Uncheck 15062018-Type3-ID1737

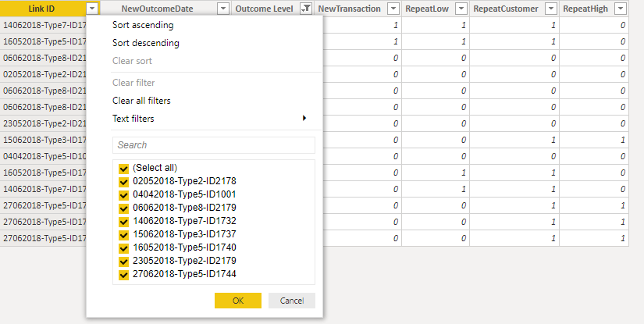123,235
